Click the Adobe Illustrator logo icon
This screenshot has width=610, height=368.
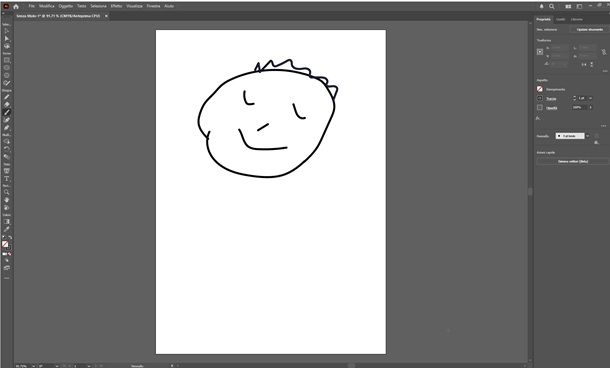coord(6,6)
